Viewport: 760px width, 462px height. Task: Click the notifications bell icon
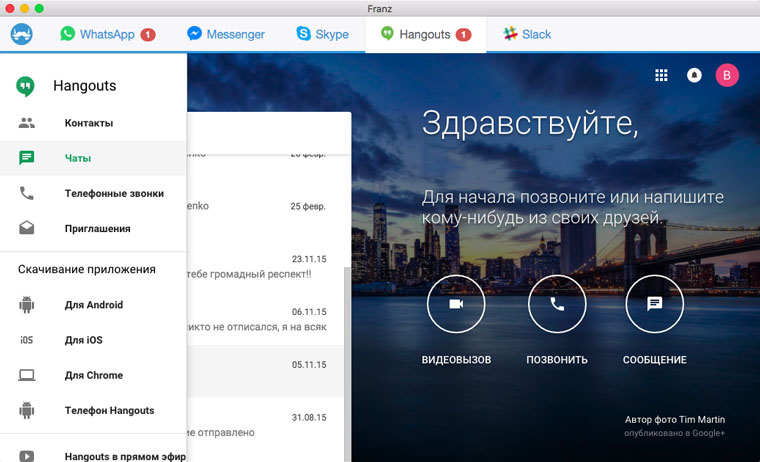click(694, 75)
